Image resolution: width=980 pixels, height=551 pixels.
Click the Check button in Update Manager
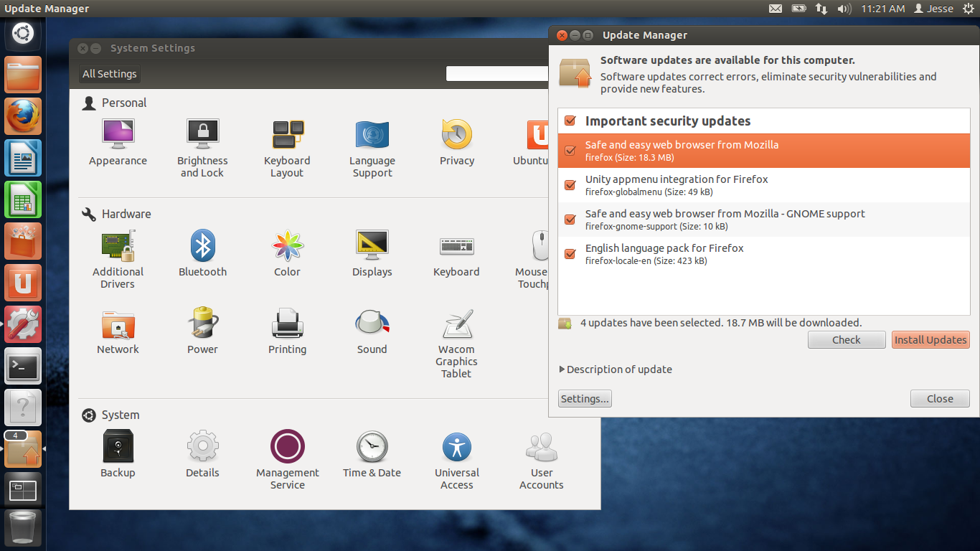pyautogui.click(x=847, y=340)
